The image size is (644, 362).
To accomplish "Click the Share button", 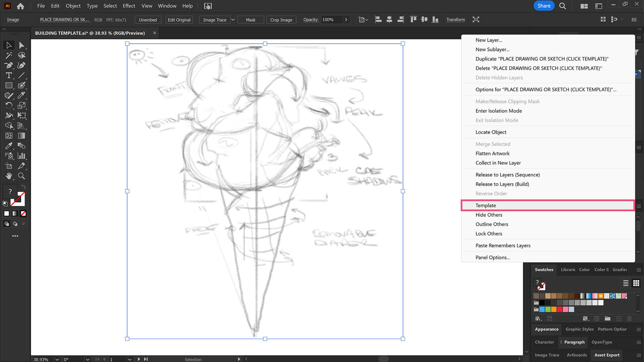I will point(544,6).
